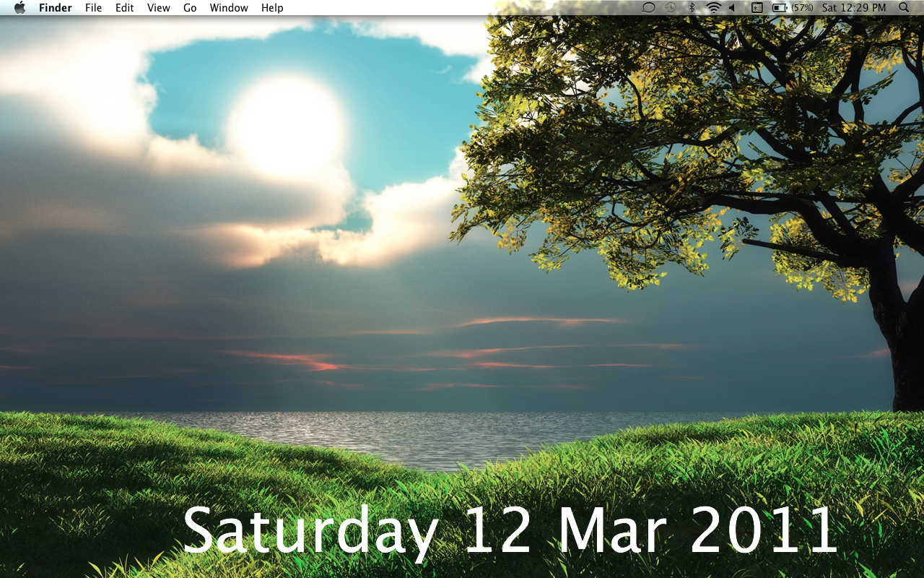Image resolution: width=924 pixels, height=578 pixels.
Task: Click the speech bubble chat status icon
Action: coord(649,7)
